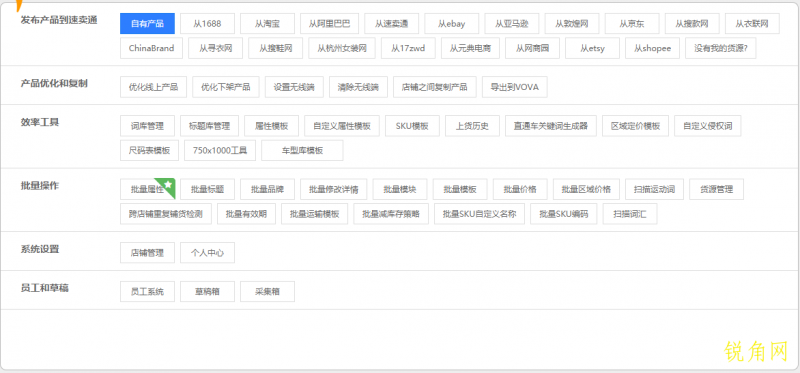Open 词库管理 word library
Image resolution: width=800 pixels, height=373 pixels.
[147, 126]
